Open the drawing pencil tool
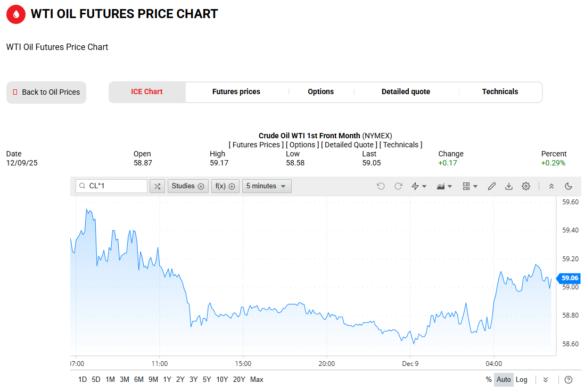The width and height of the screenshot is (585, 392). 492,186
